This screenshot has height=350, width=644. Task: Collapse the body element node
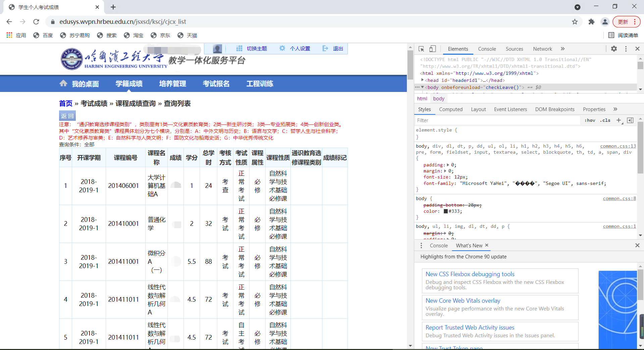pos(423,87)
